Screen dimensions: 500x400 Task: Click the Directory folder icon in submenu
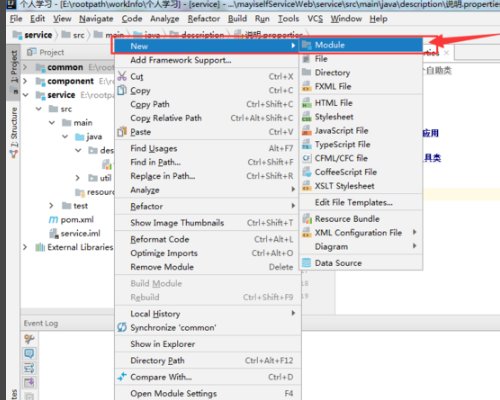click(306, 72)
